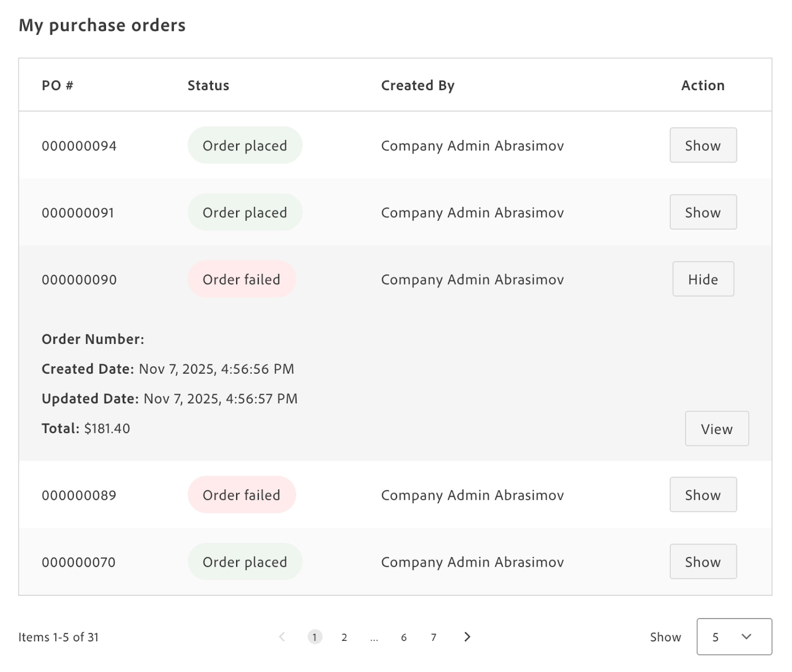Click the PO # column header
The width and height of the screenshot is (792, 672).
click(x=57, y=85)
